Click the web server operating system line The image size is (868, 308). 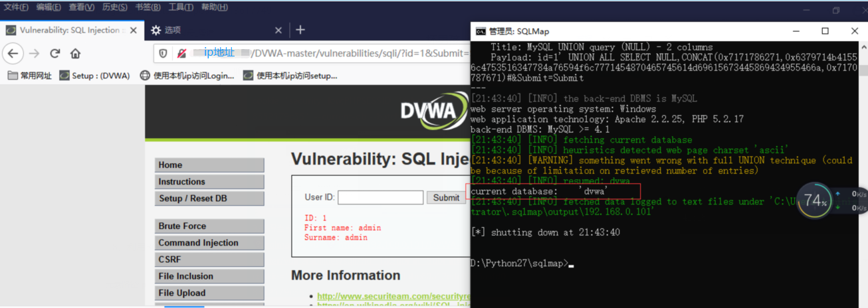pyautogui.click(x=563, y=109)
